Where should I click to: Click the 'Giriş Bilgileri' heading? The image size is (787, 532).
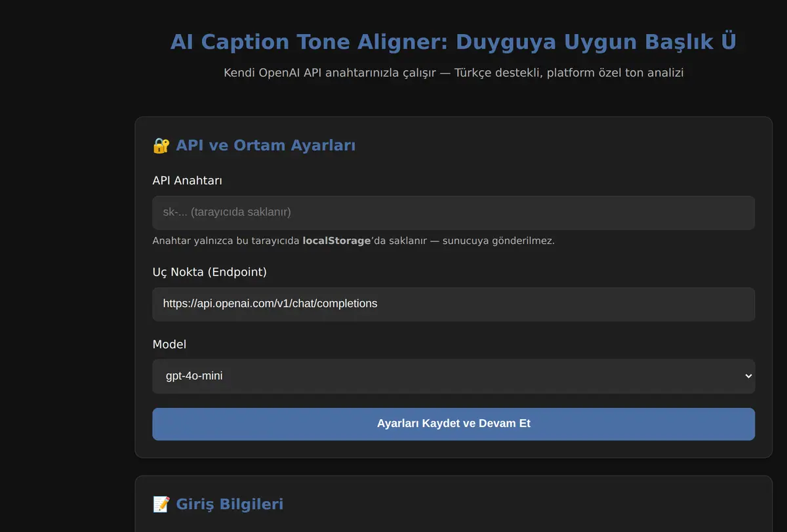pos(230,504)
